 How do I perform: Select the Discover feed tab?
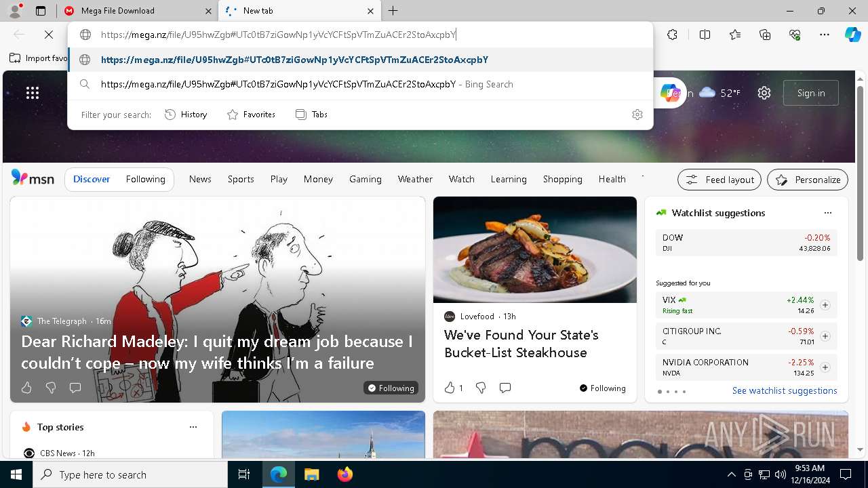coord(92,180)
